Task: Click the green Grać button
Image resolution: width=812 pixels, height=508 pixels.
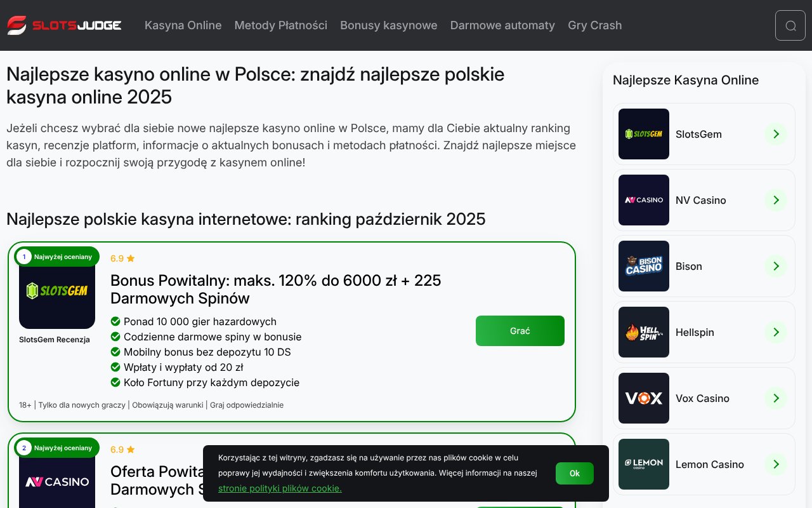Action: pyautogui.click(x=520, y=331)
